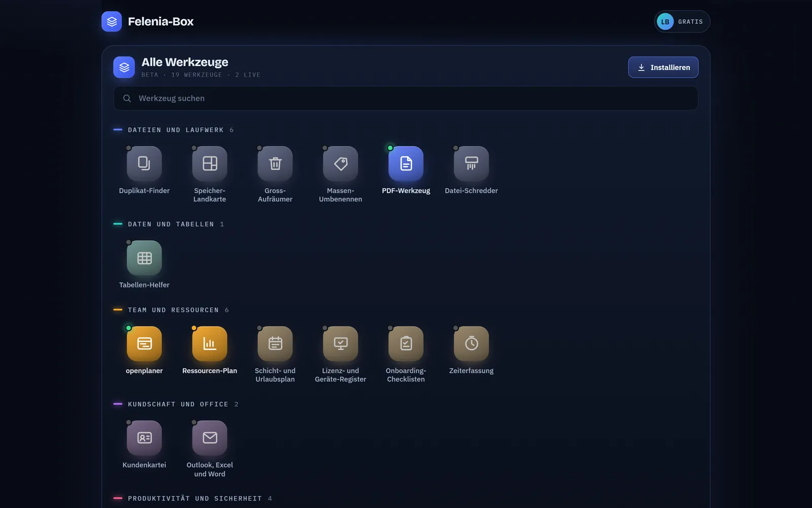Open the Massen-Umbenennen tag icon
The image size is (812, 508).
coord(341,164)
